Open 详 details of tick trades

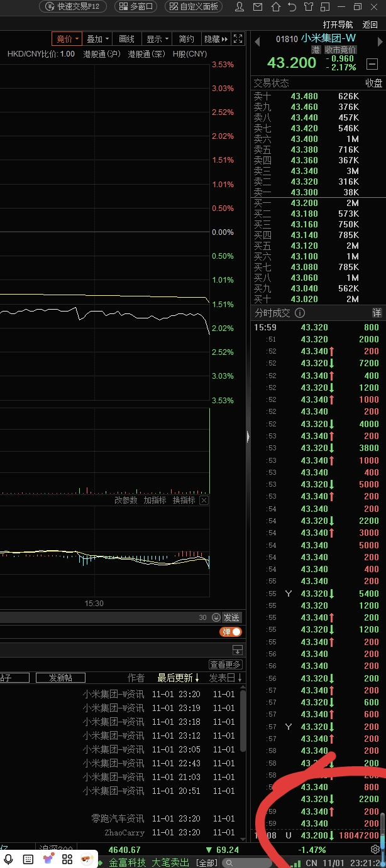point(377,313)
